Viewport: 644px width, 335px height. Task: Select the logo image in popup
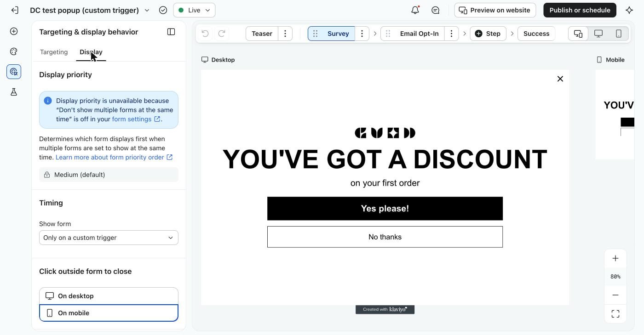click(x=385, y=133)
